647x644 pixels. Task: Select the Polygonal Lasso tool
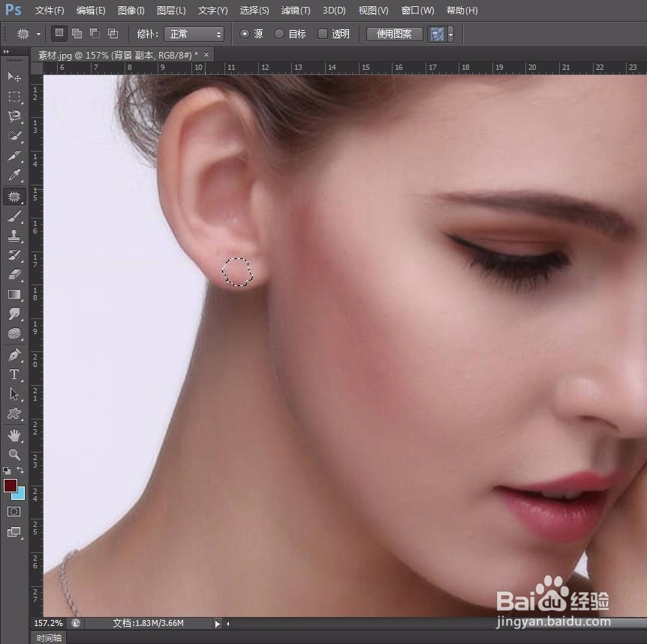coord(14,116)
